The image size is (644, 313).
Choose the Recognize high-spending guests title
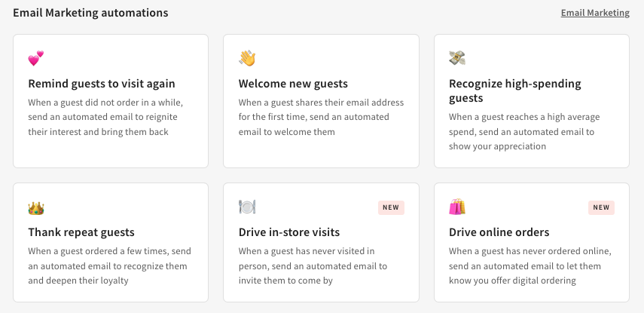pos(515,91)
